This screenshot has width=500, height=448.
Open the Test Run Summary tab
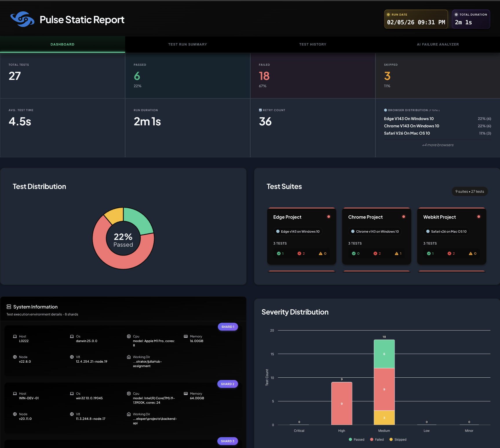(x=187, y=45)
